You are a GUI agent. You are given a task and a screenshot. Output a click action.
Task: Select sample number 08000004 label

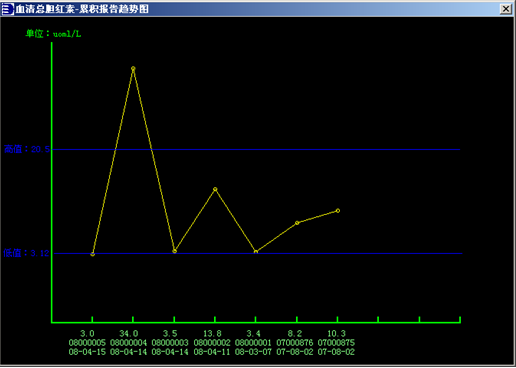(x=128, y=343)
